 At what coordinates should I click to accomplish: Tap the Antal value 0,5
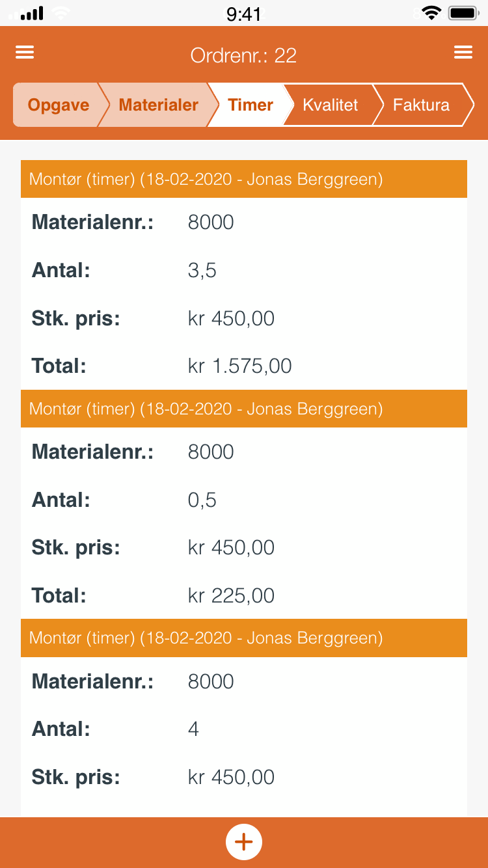click(202, 500)
